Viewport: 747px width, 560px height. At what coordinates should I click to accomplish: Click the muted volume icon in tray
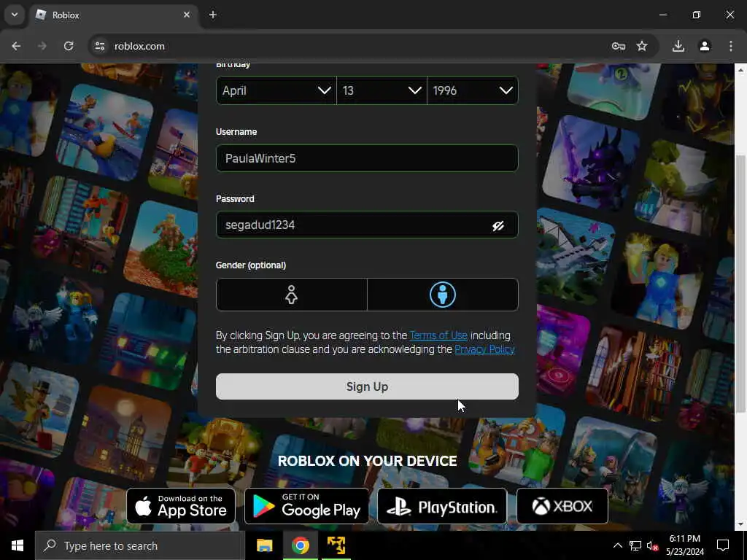[x=653, y=545]
